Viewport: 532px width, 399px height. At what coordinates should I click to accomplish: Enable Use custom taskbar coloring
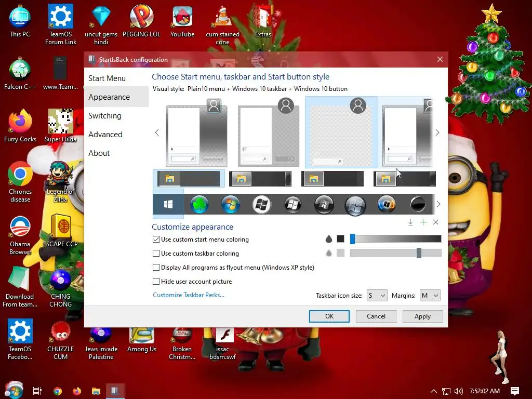pos(156,253)
